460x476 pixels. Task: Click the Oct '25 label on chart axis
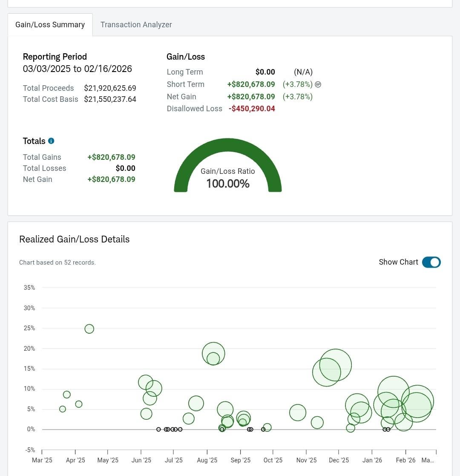point(273,460)
